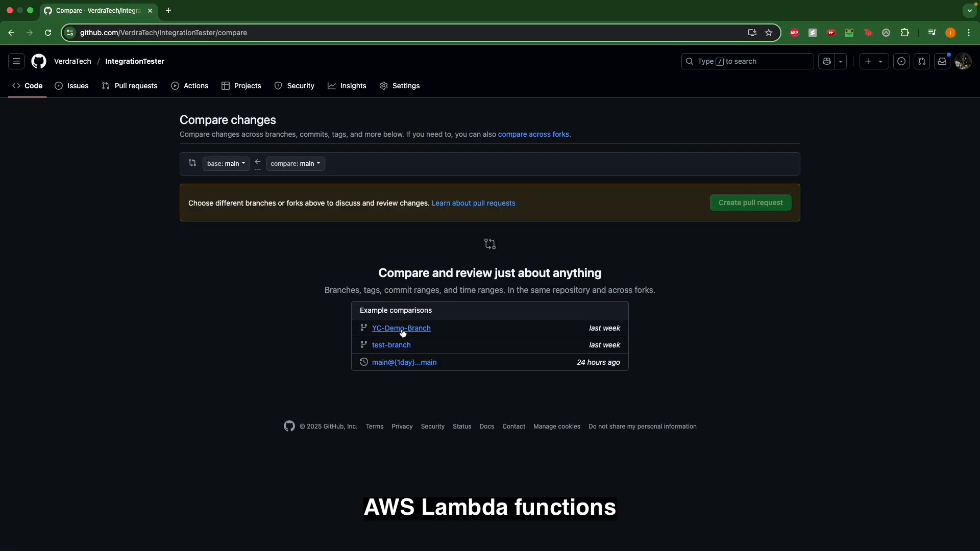
Task: Expand the base: main branch dropdown
Action: (x=226, y=164)
